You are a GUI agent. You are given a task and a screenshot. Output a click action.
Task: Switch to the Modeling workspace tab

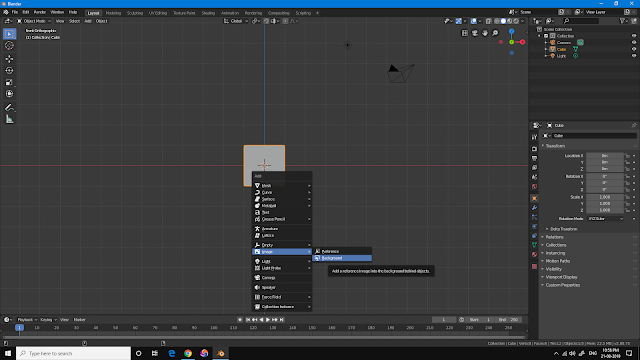click(x=113, y=13)
